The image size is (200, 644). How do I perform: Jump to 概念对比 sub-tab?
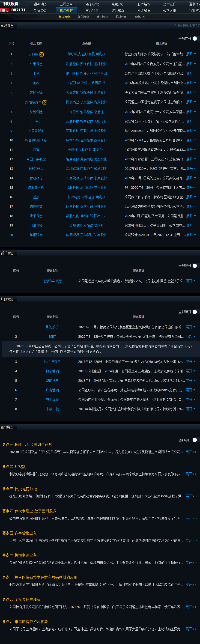(140, 17)
